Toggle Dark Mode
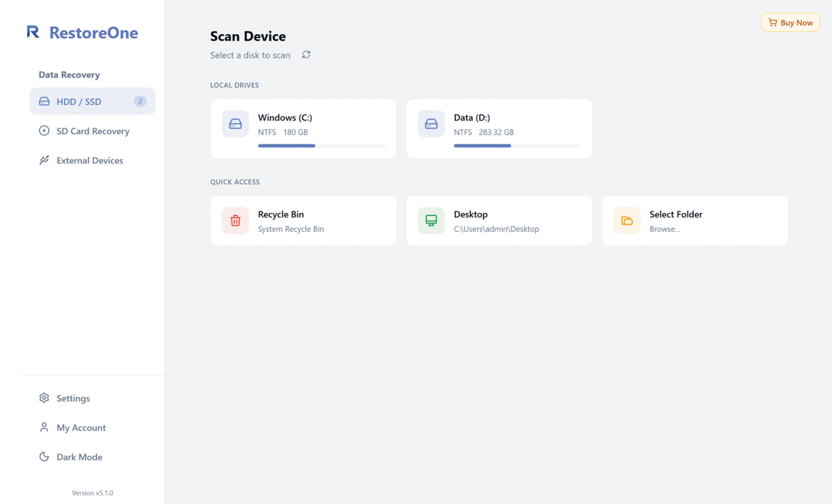Screen dimensions: 832x504 [x=93, y=457]
